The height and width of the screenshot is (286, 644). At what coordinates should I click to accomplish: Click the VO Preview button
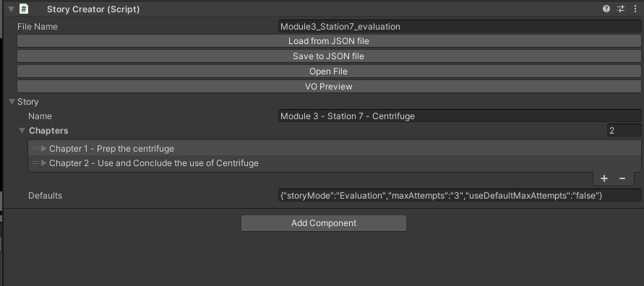click(329, 87)
